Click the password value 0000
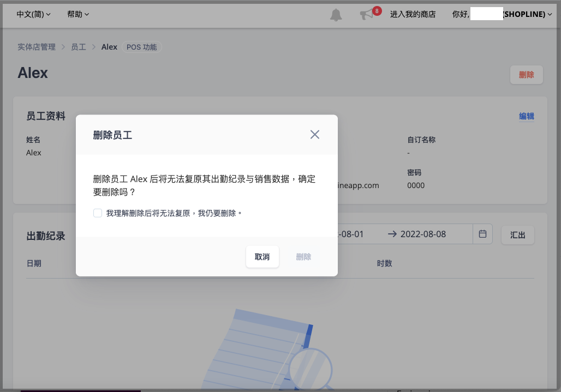The width and height of the screenshot is (561, 392). (x=416, y=185)
